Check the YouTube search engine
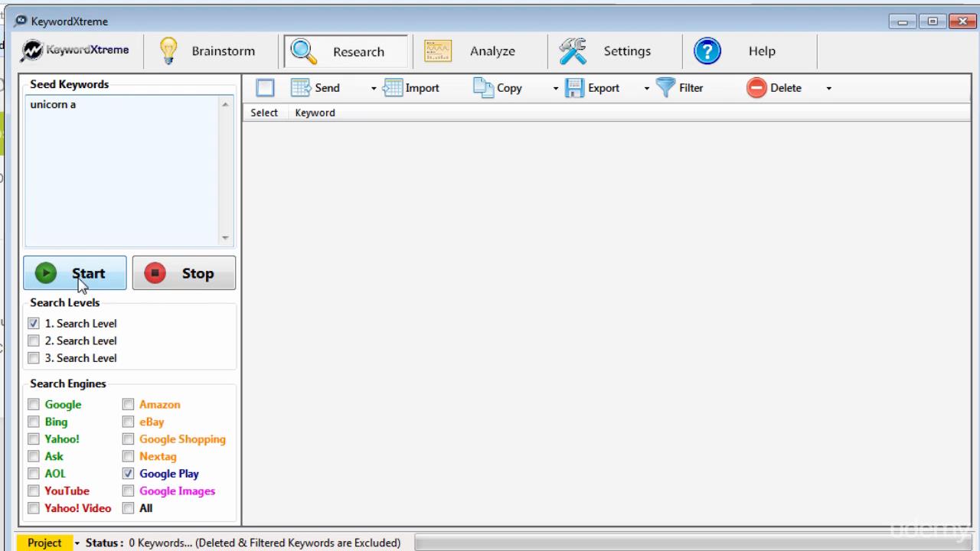Viewport: 980px width, 551px height. click(x=34, y=491)
